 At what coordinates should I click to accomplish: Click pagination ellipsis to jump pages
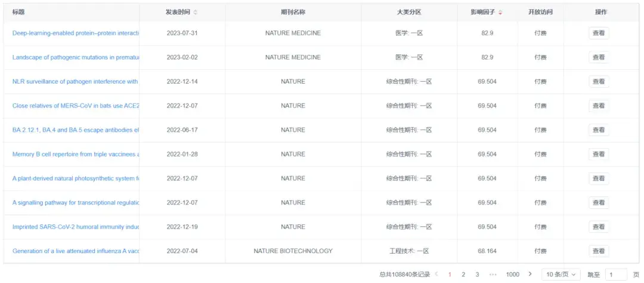(493, 274)
